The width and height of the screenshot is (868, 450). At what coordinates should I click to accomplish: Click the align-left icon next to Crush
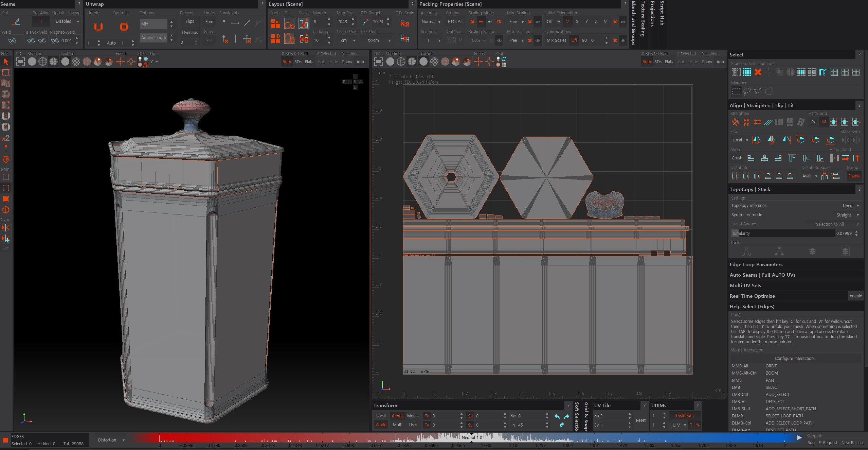point(751,158)
